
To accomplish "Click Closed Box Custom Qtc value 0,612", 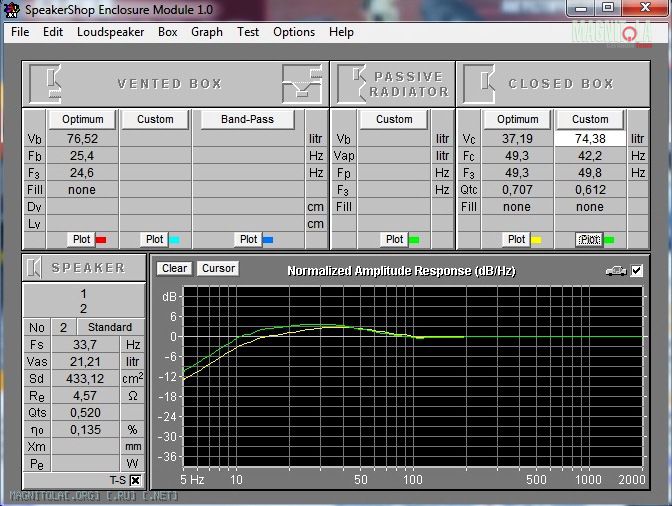I will coord(590,190).
